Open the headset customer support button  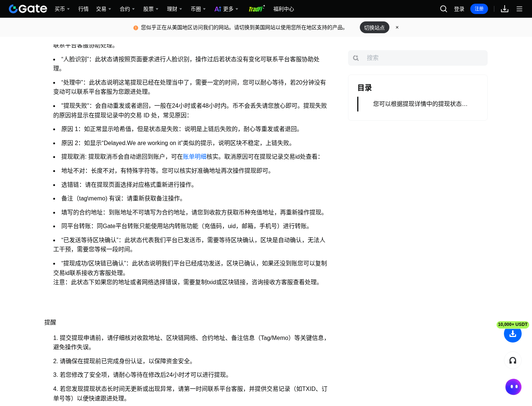[x=513, y=360]
